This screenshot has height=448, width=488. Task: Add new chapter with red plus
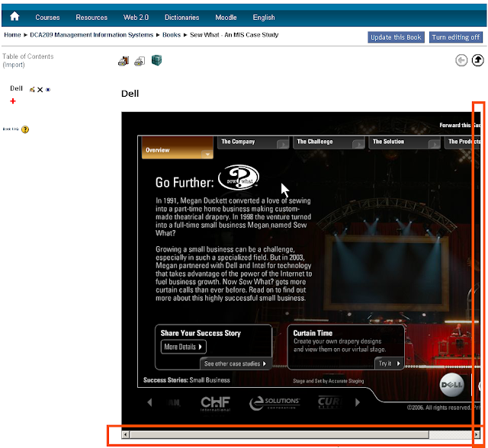(13, 101)
